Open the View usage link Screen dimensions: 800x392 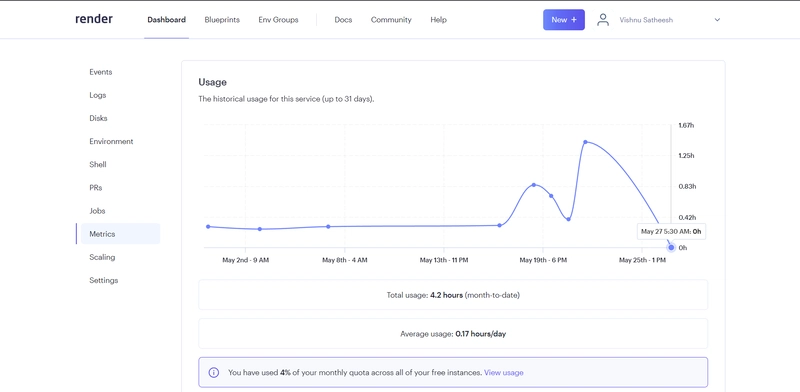pyautogui.click(x=504, y=373)
